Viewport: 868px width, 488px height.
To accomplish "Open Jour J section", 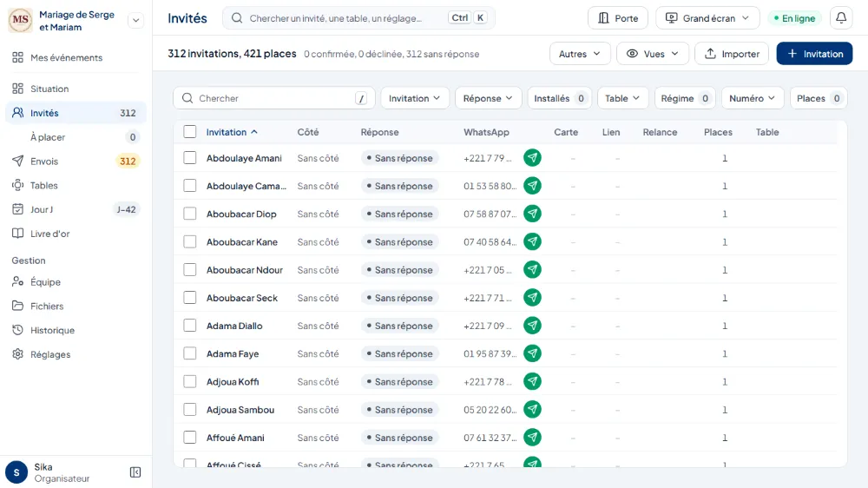I will [76, 209].
